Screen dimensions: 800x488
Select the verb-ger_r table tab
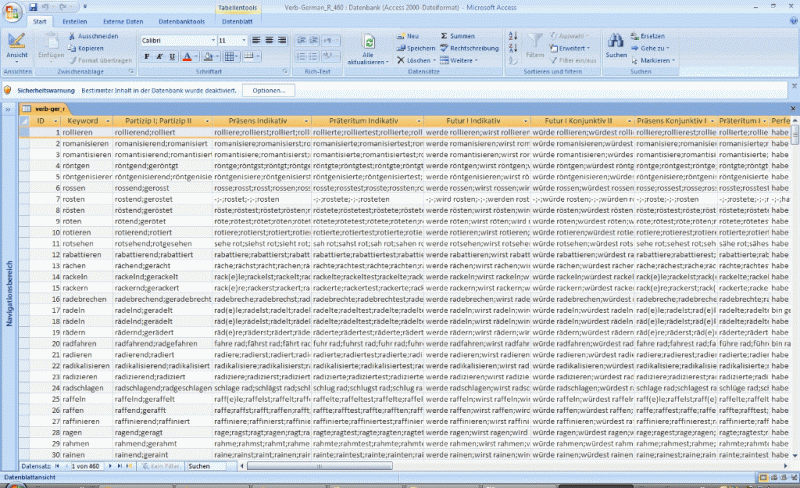coord(44,109)
